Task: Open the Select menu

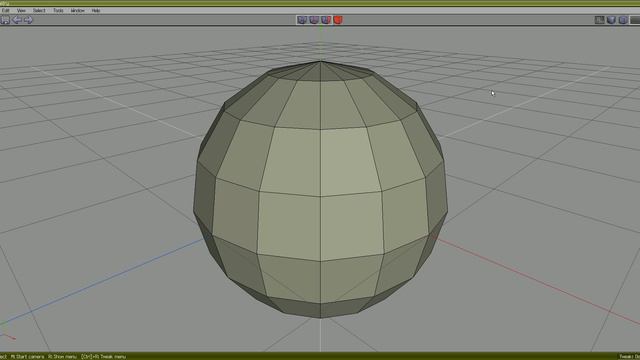Action: coord(39,11)
